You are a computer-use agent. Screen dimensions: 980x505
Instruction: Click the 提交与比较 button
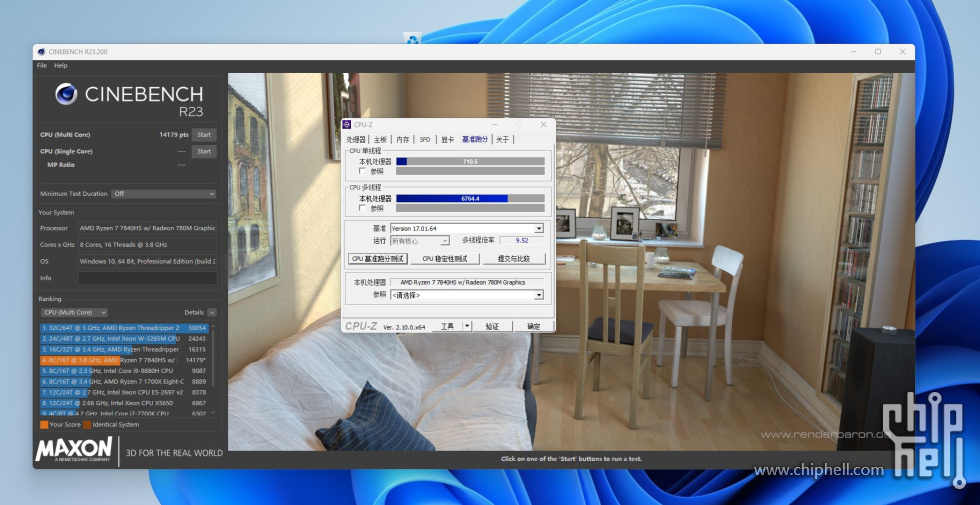pos(514,259)
